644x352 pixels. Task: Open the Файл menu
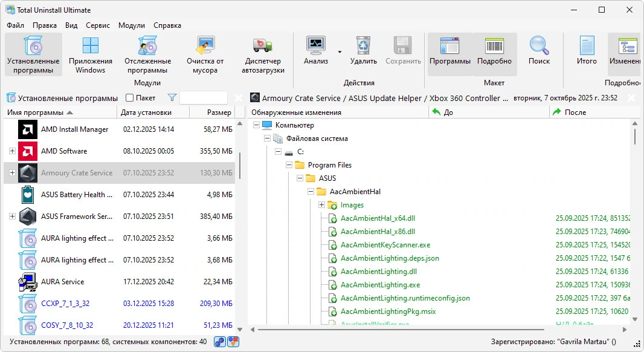point(15,25)
